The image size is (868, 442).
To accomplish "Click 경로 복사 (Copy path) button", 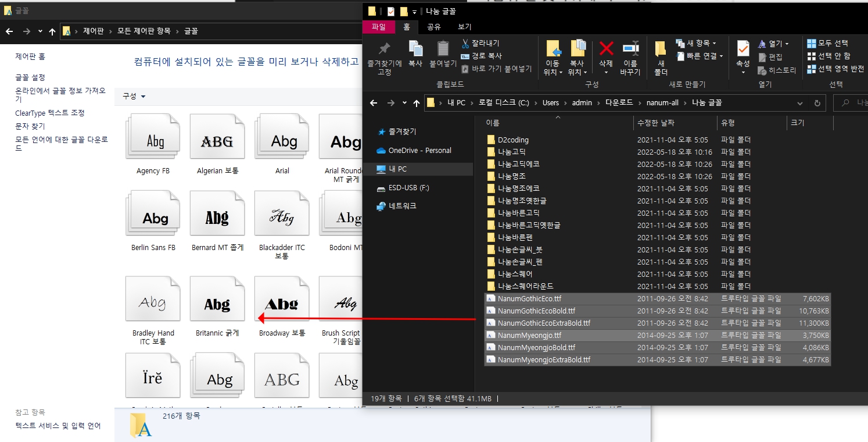I will (x=481, y=56).
